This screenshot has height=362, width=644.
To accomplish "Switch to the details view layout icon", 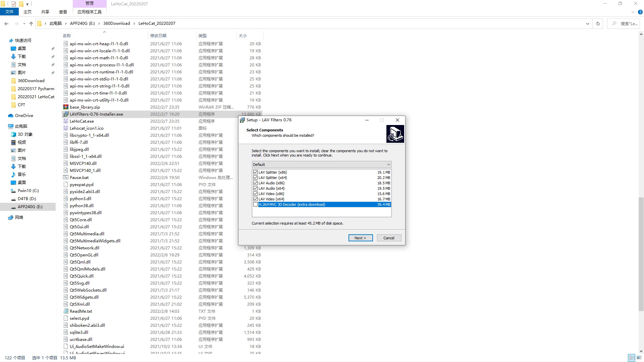I will click(x=631, y=358).
